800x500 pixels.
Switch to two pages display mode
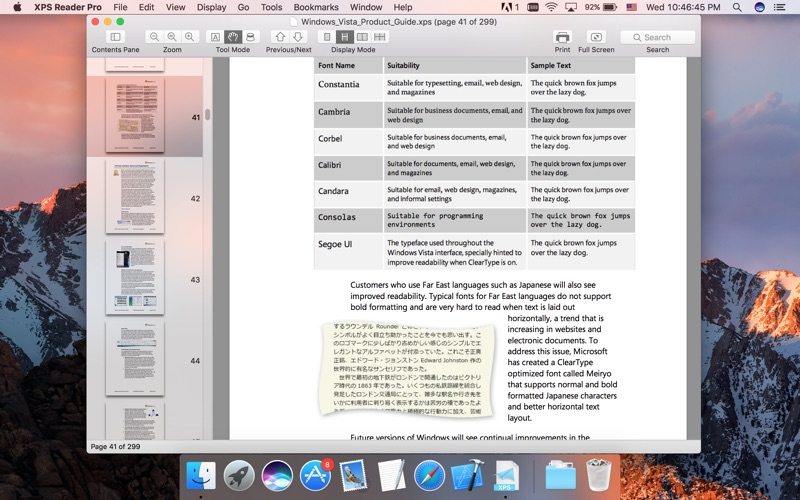tap(362, 37)
